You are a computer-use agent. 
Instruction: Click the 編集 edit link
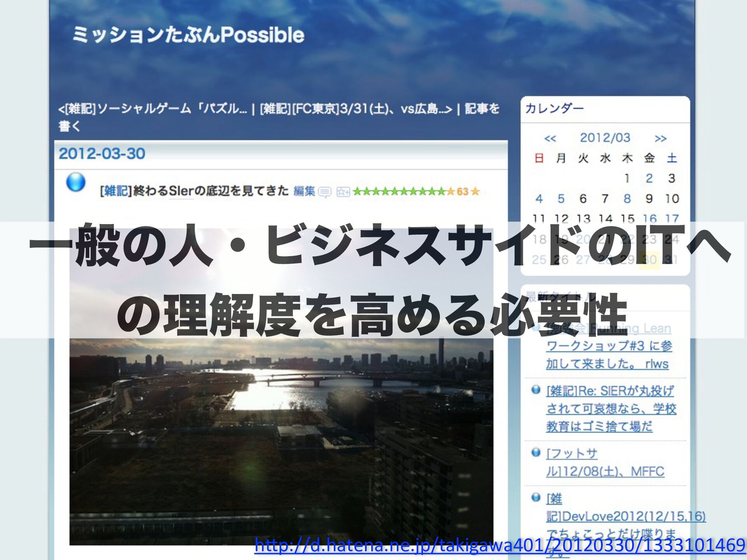pyautogui.click(x=304, y=191)
